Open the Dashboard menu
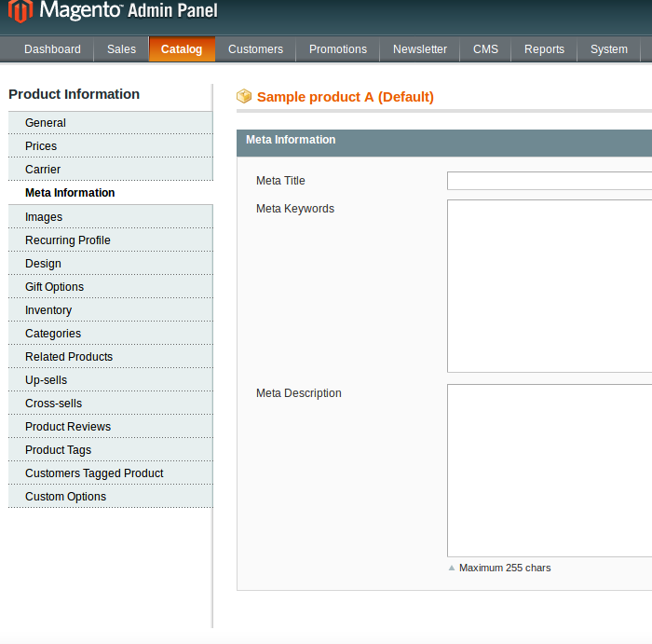 (x=52, y=49)
